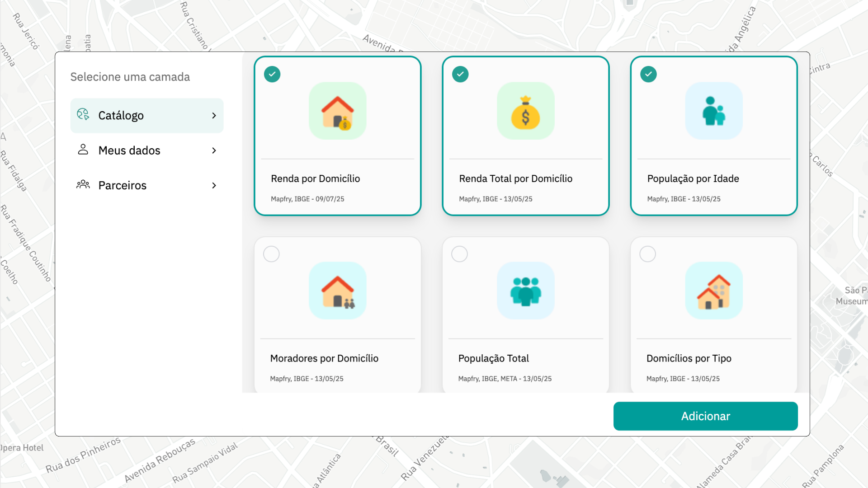Click the Parceiros group icon in sidebar

click(83, 185)
